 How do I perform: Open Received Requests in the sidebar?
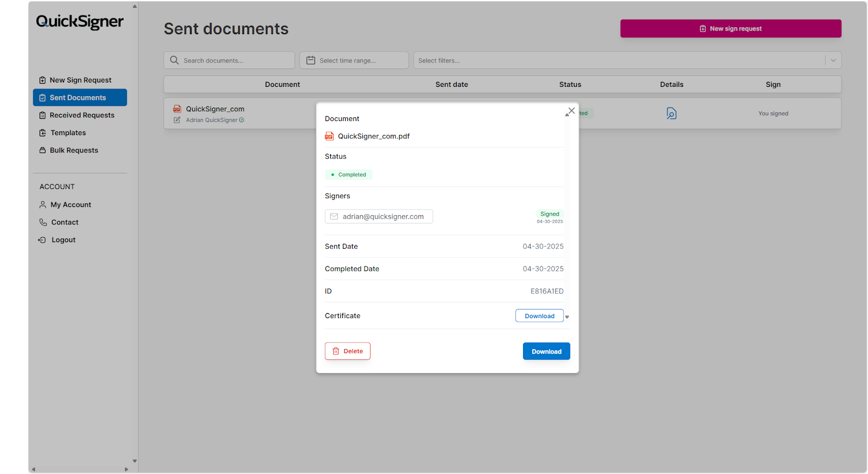(x=82, y=115)
